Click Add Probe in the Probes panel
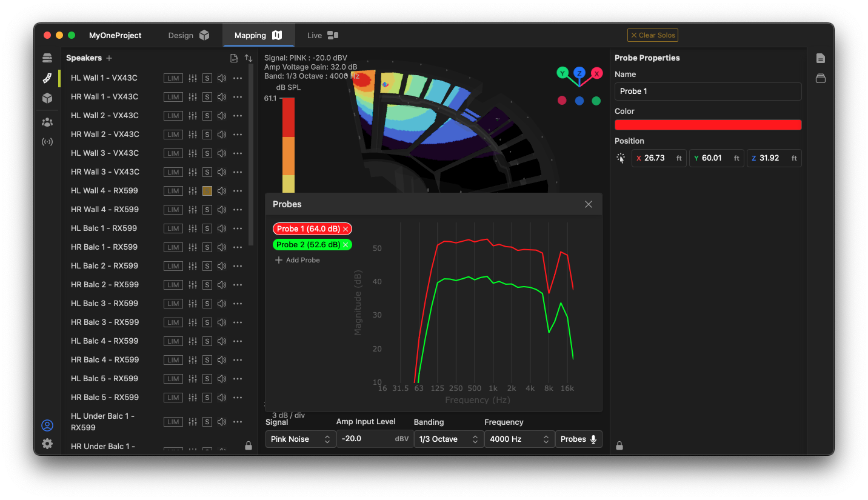This screenshot has height=500, width=868. tap(298, 260)
